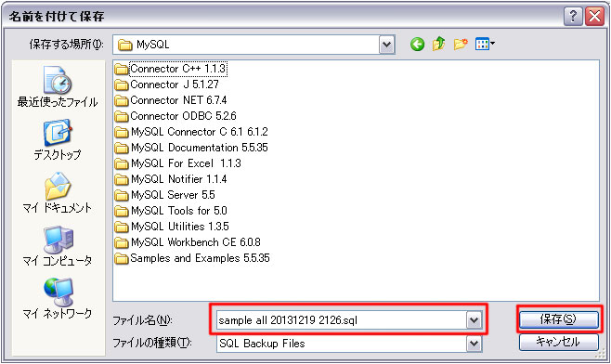This screenshot has width=611, height=364.
Task: Open マイ コンピュータ in the places bar
Action: 58,246
